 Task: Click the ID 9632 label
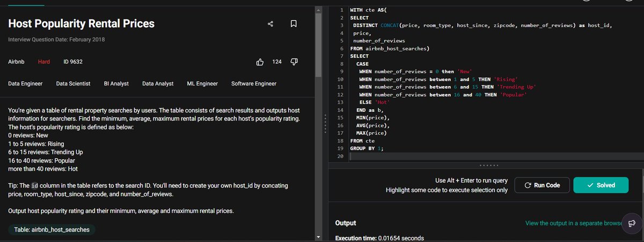point(73,62)
